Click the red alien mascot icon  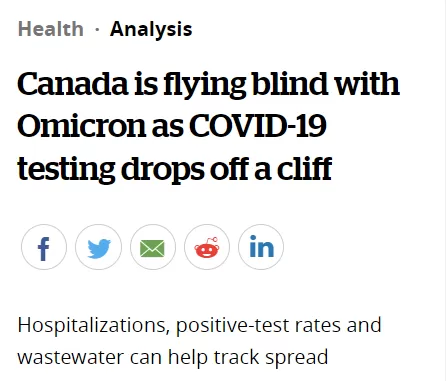207,247
